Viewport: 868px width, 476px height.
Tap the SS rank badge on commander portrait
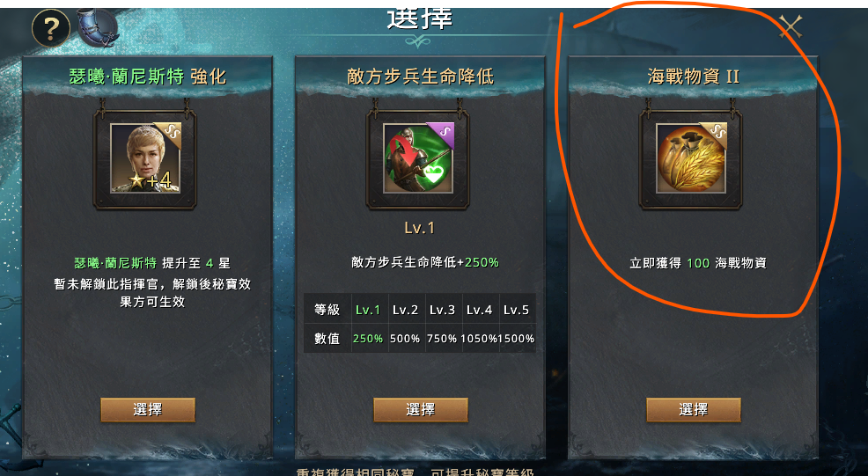click(x=169, y=134)
